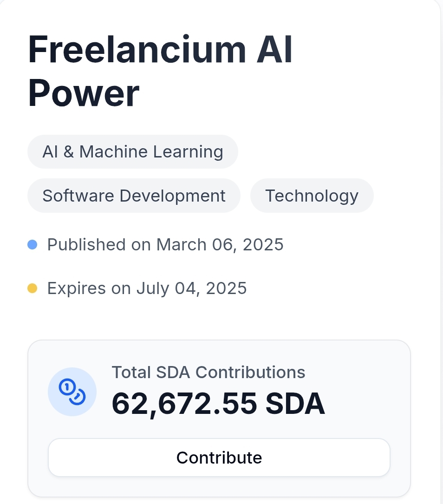Open the Software Development category tag
Screen dimensions: 443x504
tap(134, 196)
